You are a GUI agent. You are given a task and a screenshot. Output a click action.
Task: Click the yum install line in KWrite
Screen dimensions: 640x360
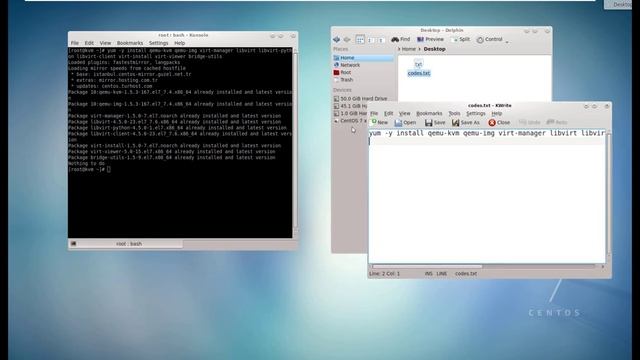pyautogui.click(x=487, y=133)
